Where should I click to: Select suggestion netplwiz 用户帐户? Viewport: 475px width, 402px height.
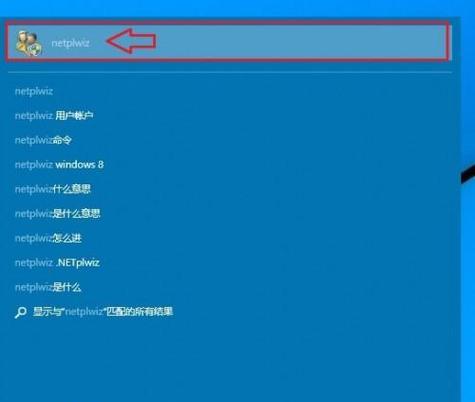(54, 116)
